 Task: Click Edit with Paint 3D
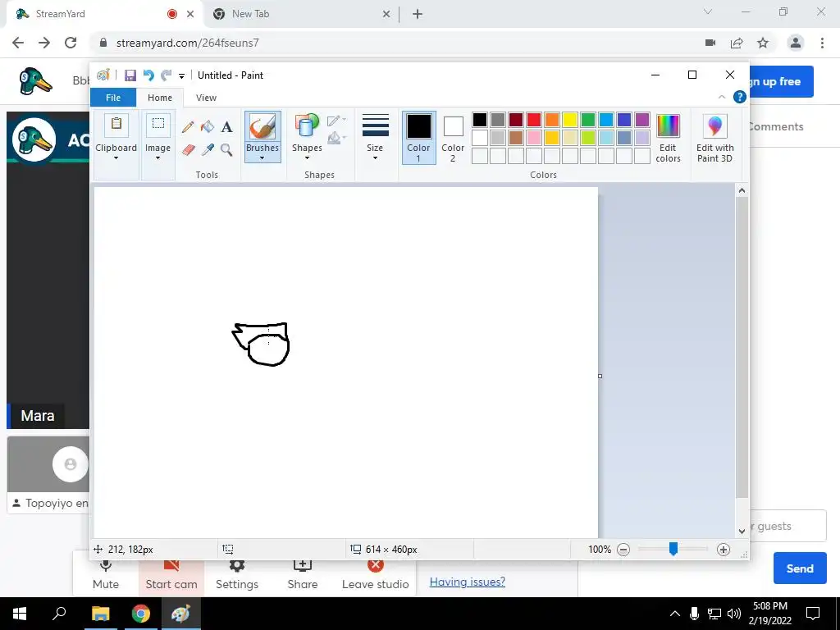(x=714, y=138)
